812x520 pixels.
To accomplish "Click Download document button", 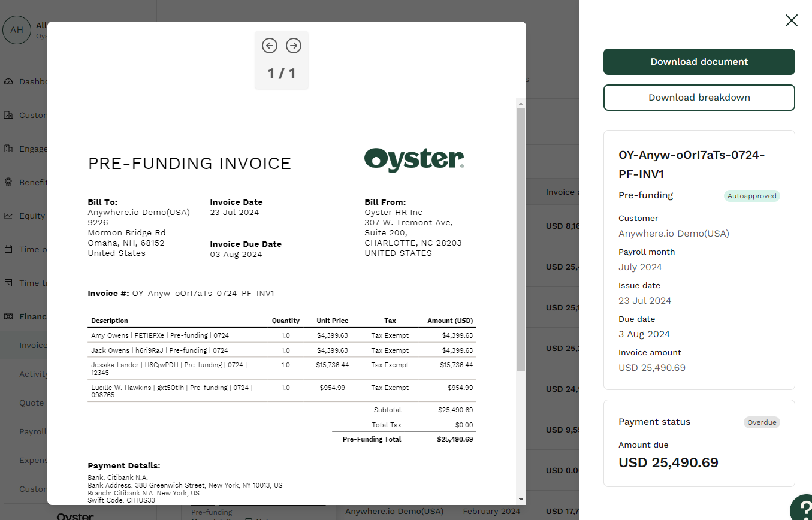I will (699, 62).
